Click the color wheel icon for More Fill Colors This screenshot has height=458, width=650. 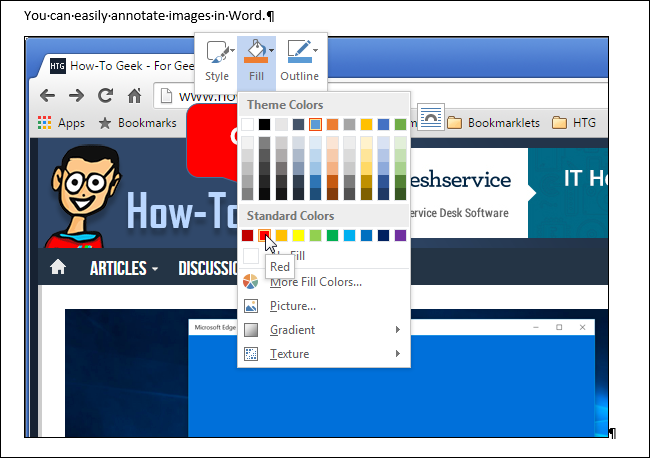click(251, 282)
